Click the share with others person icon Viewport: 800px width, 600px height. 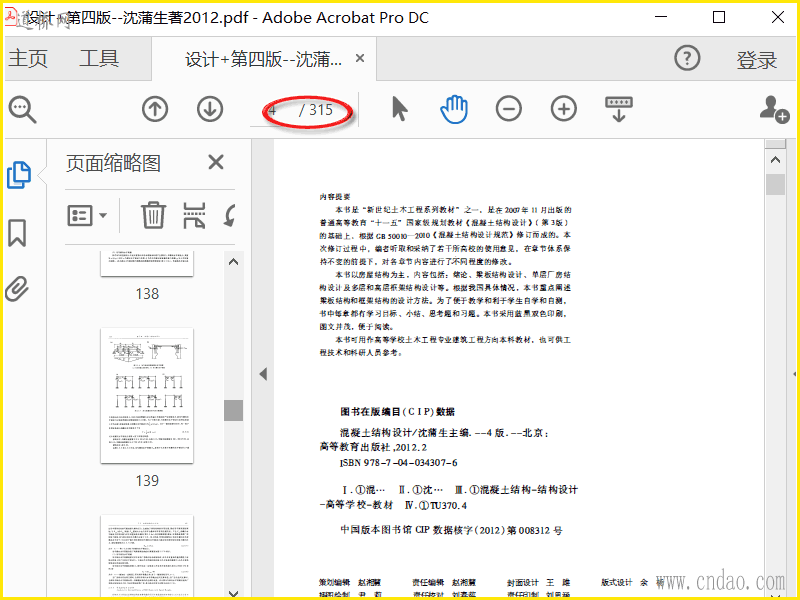click(774, 109)
